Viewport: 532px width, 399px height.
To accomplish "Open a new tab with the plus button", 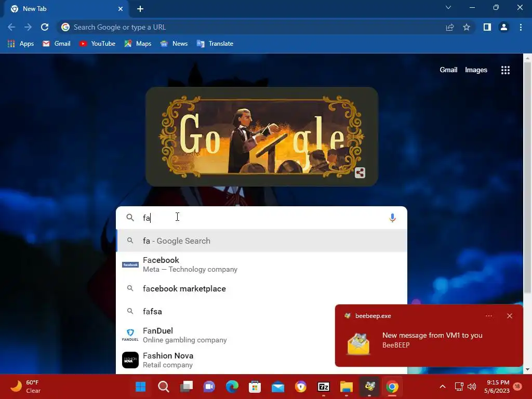I will [x=140, y=9].
